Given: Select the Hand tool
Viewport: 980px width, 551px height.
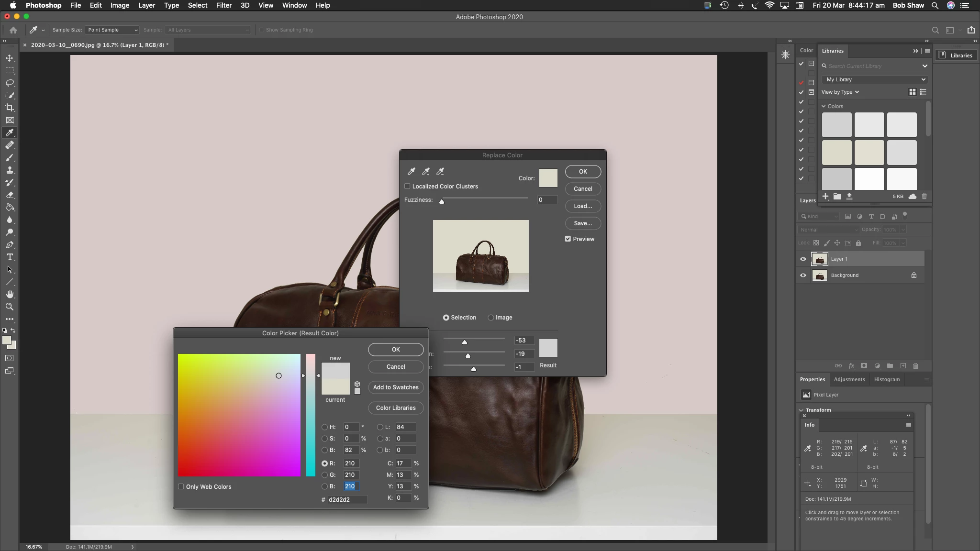Looking at the screenshot, I should [10, 294].
